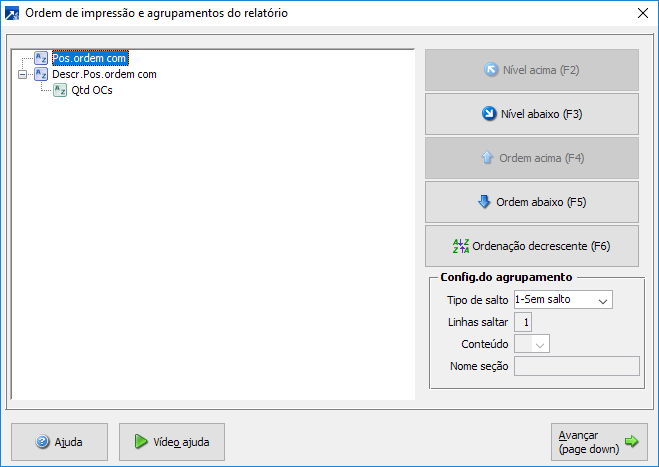Collapse the Descr.Pos.ordem com node
This screenshot has height=467, width=659.
click(x=22, y=74)
